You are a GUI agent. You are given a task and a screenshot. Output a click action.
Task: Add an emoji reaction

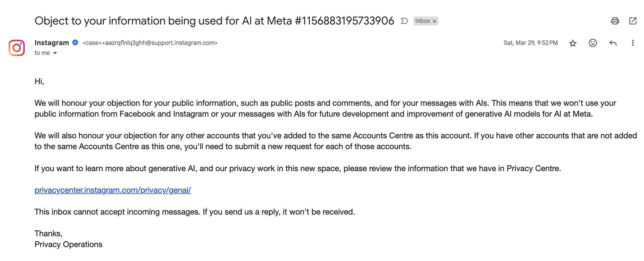pyautogui.click(x=593, y=43)
